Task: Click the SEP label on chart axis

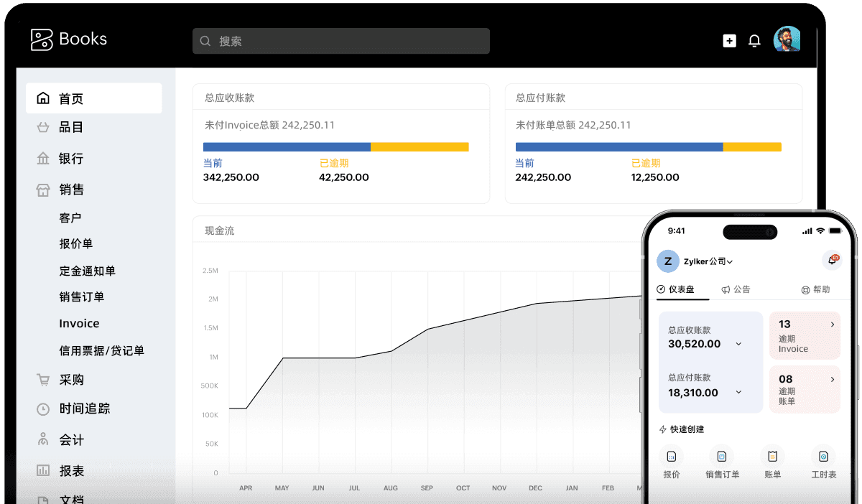Action: coord(427,488)
